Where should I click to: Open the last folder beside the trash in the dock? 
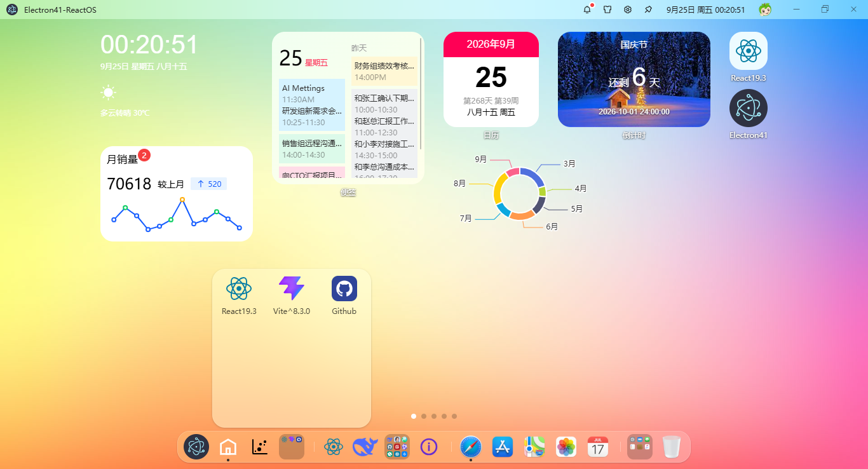coord(640,447)
